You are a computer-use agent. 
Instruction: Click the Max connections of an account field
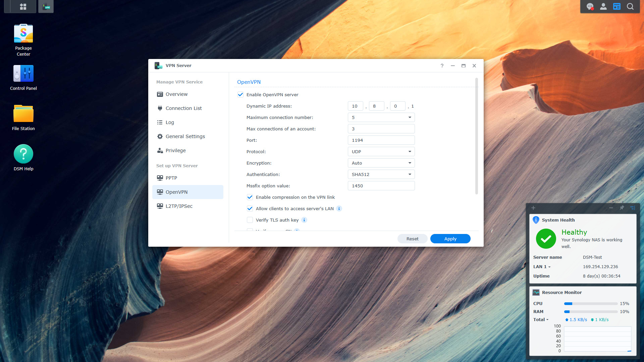coord(381,129)
